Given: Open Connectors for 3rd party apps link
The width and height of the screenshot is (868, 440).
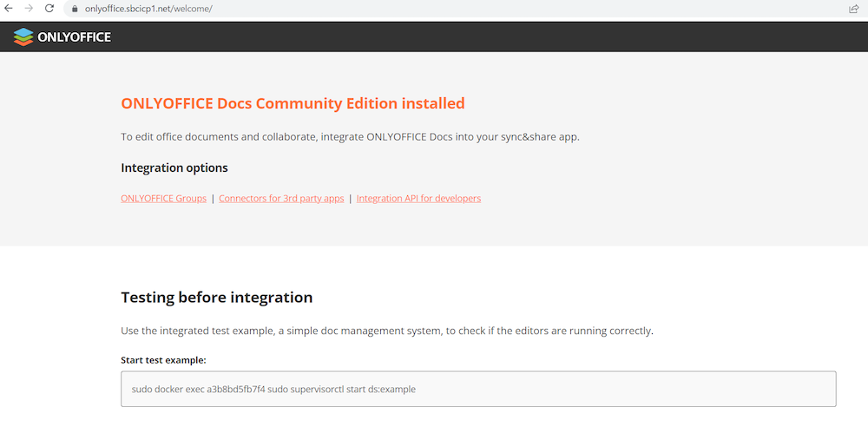Looking at the screenshot, I should (281, 198).
